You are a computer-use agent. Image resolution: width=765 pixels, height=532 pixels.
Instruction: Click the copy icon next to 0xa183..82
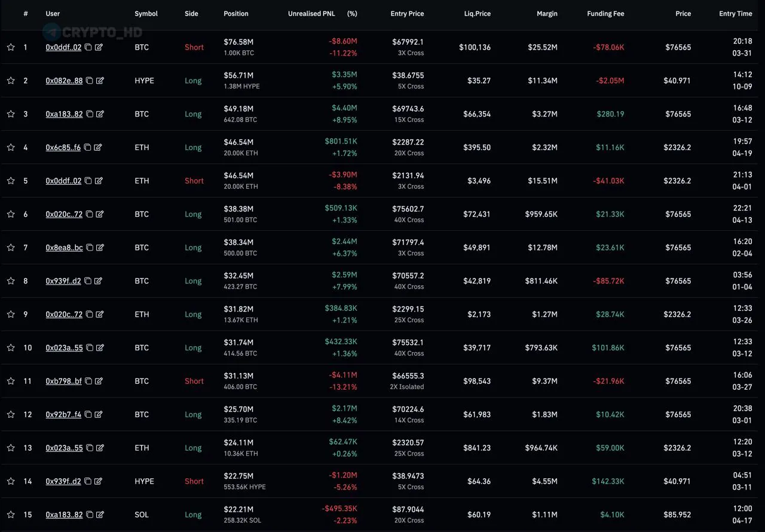[x=88, y=114]
